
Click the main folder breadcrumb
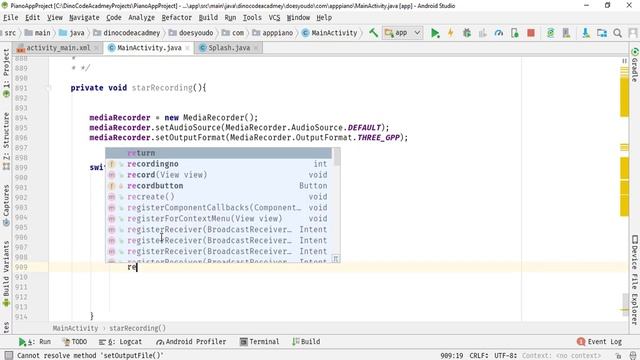38,33
